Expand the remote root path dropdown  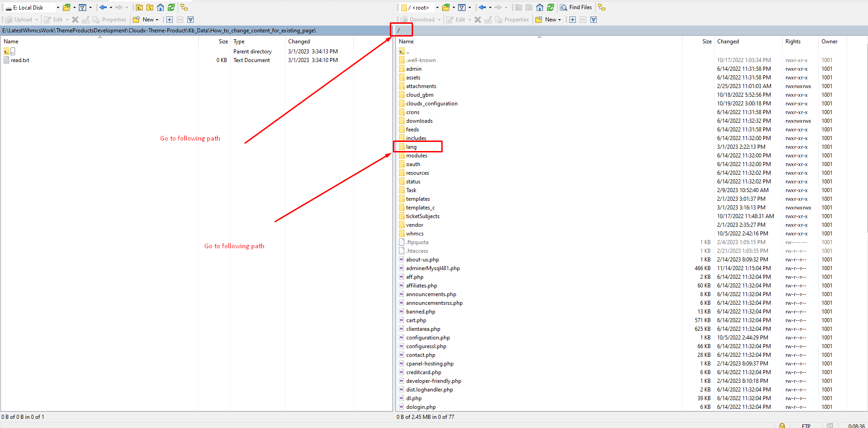(x=437, y=7)
